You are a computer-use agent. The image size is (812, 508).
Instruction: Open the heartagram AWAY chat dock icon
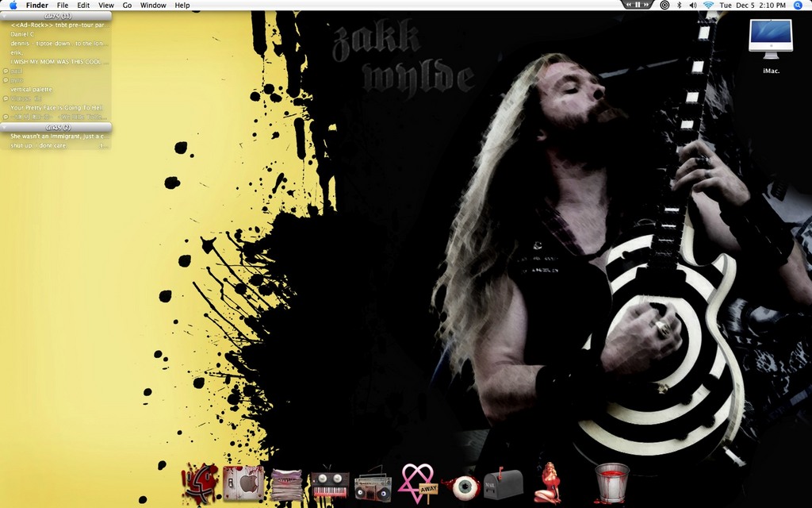pos(417,484)
